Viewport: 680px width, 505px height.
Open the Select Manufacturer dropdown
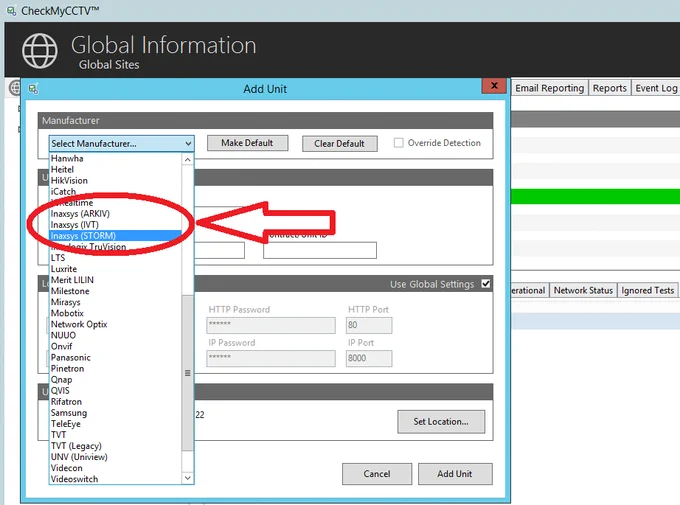tap(121, 144)
